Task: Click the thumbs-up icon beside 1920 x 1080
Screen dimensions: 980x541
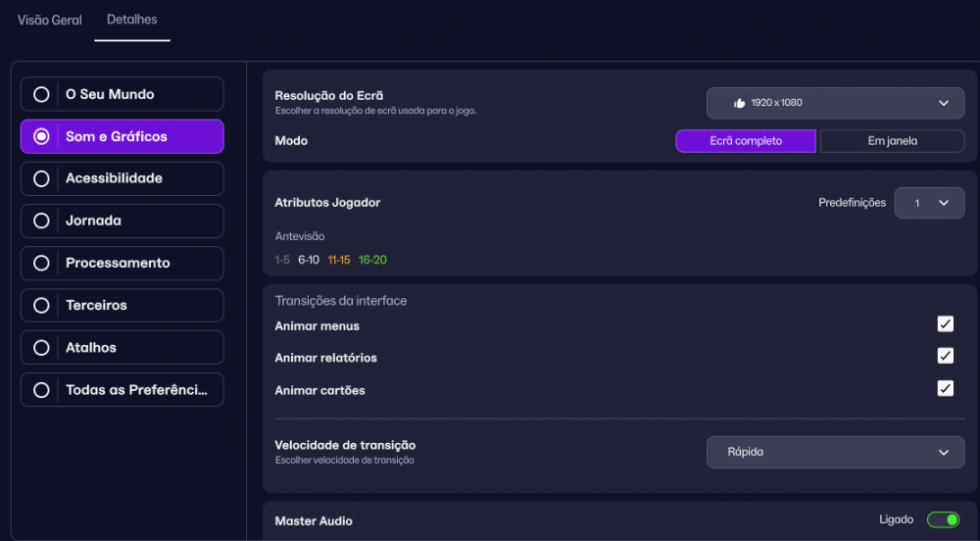Action: (x=739, y=103)
